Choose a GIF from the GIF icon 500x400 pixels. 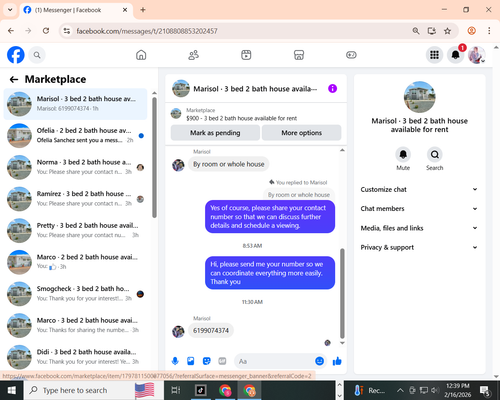(222, 361)
